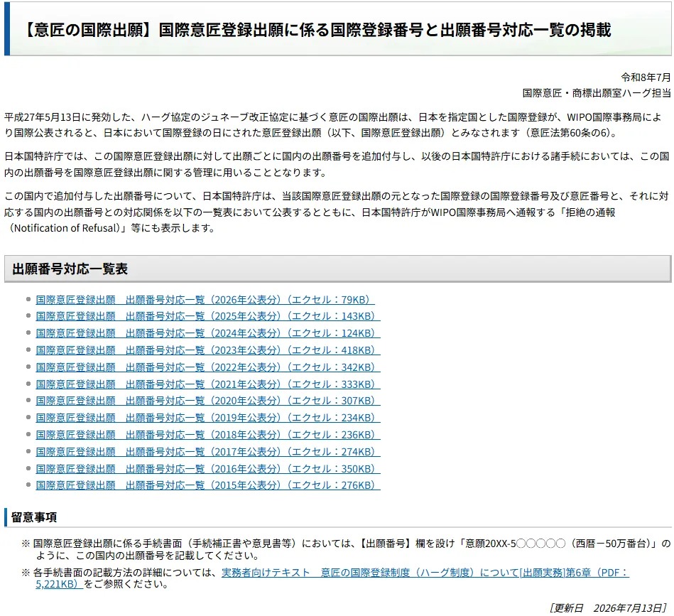Click the page title 【意匠の国際出願】
The image size is (674, 616).
point(316,30)
